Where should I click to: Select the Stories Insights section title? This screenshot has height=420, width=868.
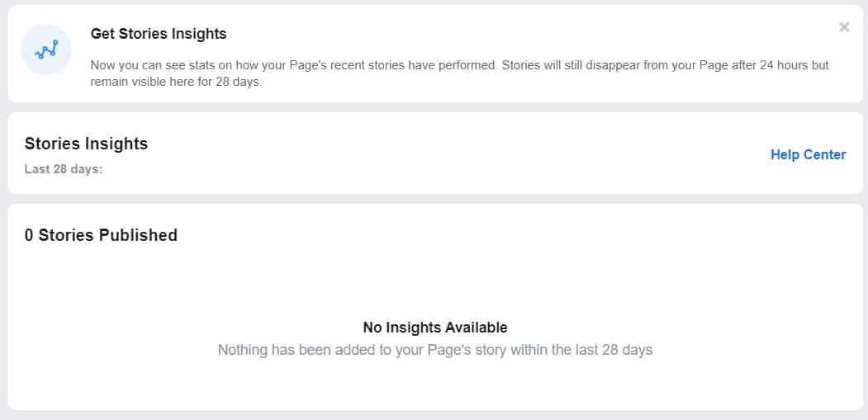coord(86,144)
